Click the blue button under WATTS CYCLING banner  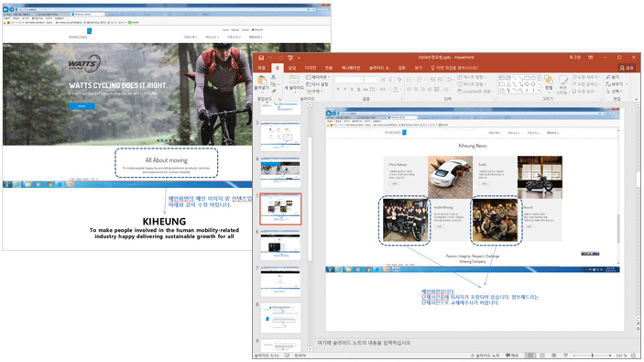[x=82, y=106]
